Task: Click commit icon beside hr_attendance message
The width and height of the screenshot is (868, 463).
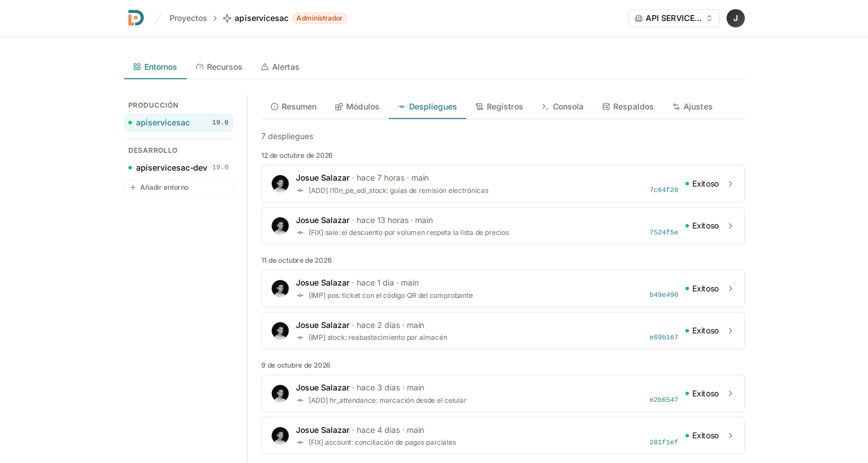Action: (x=300, y=401)
